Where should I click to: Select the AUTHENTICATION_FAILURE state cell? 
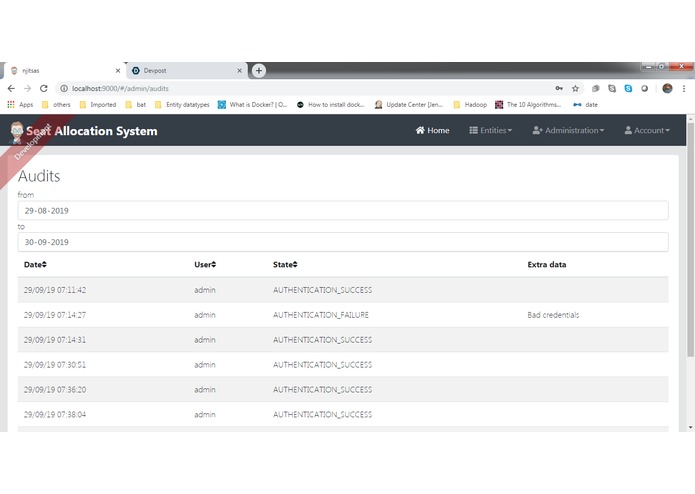(x=320, y=315)
